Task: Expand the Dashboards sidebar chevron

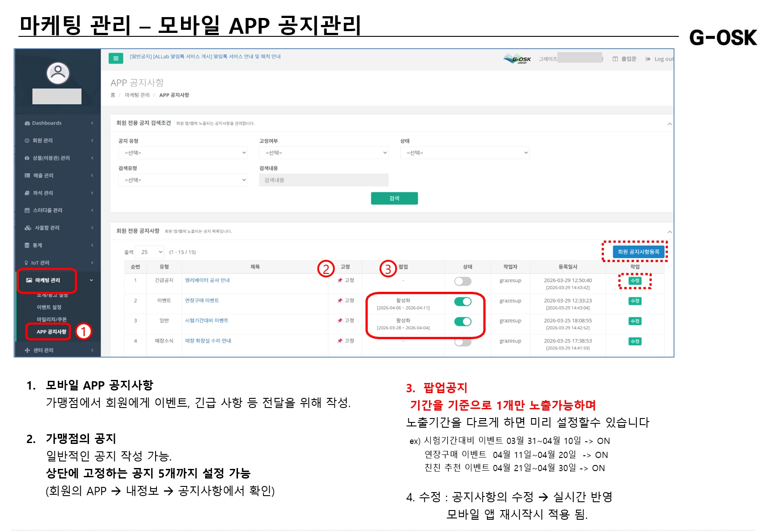Action: [92, 123]
